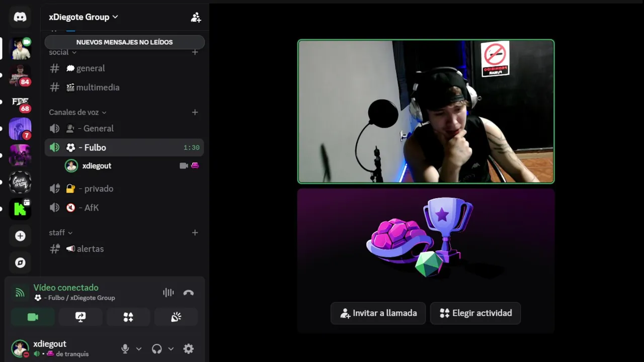This screenshot has height=362, width=644.
Task: Select the Fulbo voice channel
Action: pyautogui.click(x=124, y=148)
